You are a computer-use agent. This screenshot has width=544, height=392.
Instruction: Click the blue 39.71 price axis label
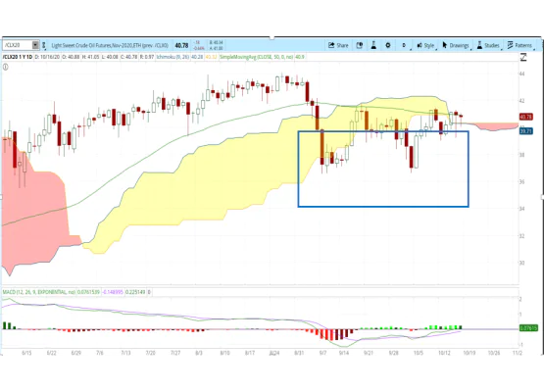[526, 130]
